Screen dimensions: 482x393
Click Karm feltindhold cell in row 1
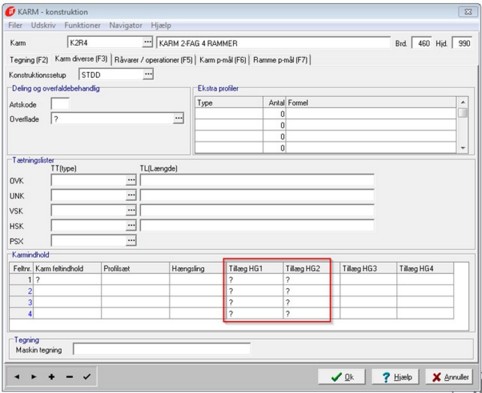click(67, 280)
